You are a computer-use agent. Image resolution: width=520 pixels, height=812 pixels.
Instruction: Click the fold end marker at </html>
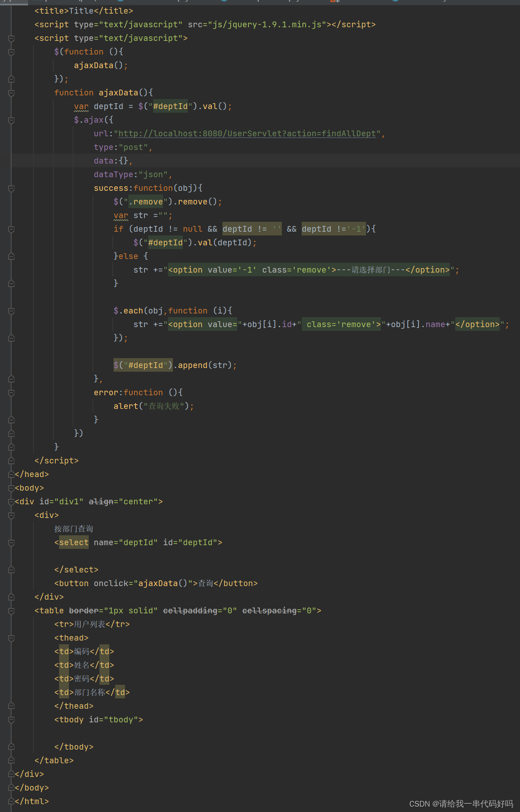click(x=12, y=802)
